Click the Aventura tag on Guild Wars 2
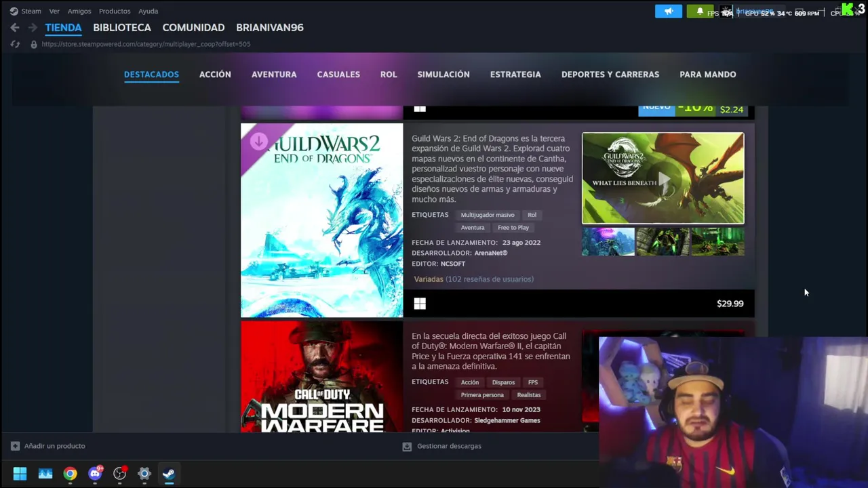 click(x=473, y=228)
